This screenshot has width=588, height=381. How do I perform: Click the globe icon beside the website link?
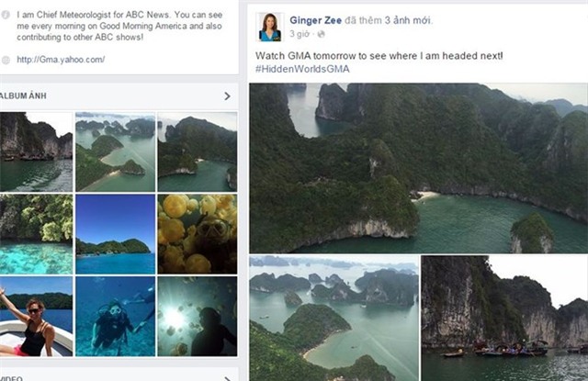point(6,60)
